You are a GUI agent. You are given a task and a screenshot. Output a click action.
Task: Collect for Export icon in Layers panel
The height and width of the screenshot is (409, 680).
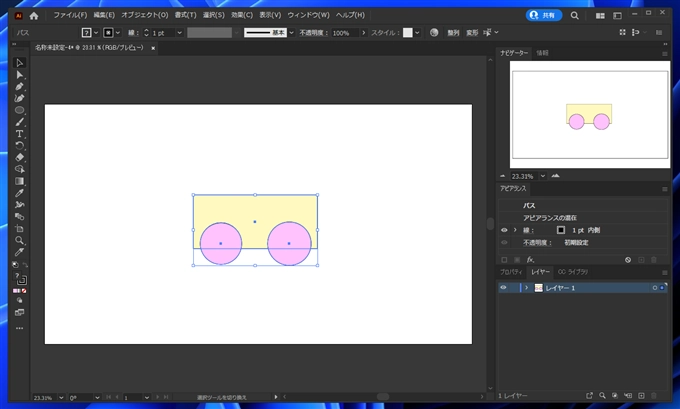pyautogui.click(x=589, y=396)
